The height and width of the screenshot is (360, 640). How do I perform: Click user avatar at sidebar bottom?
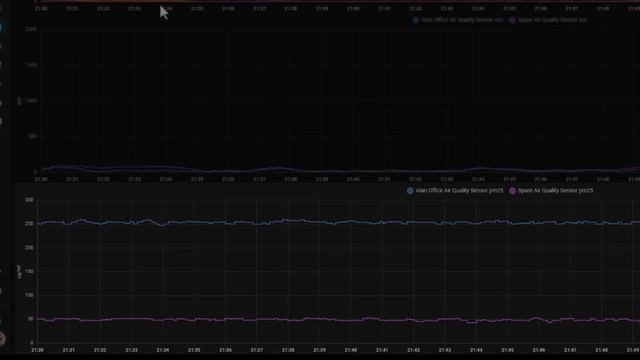pyautogui.click(x=2, y=338)
